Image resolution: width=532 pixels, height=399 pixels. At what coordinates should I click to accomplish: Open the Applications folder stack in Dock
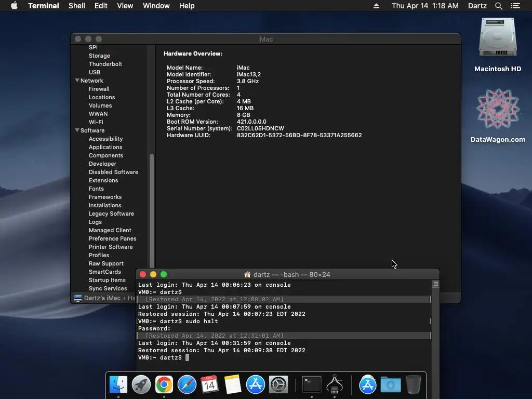[368, 385]
